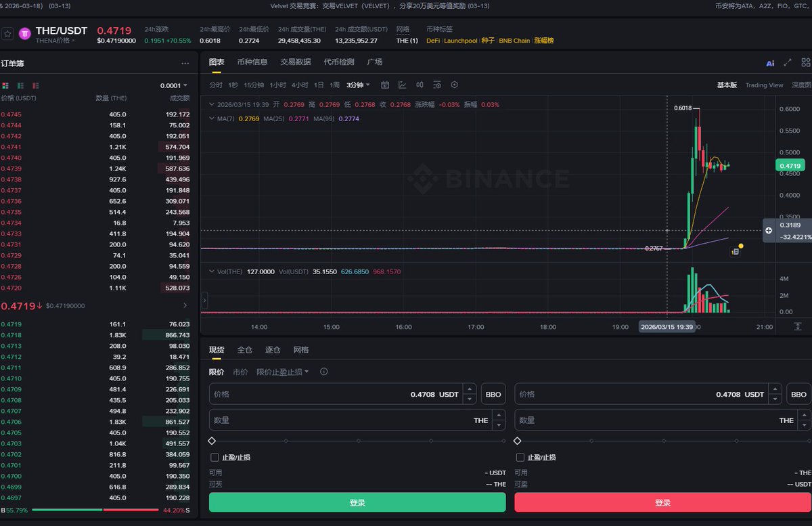This screenshot has width=812, height=526.
Task: Select the 网格 grid trading tab
Action: pyautogui.click(x=301, y=350)
